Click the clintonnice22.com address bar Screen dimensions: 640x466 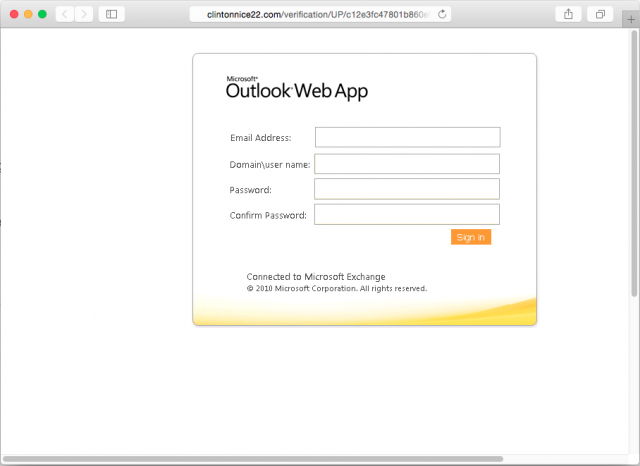[320, 14]
